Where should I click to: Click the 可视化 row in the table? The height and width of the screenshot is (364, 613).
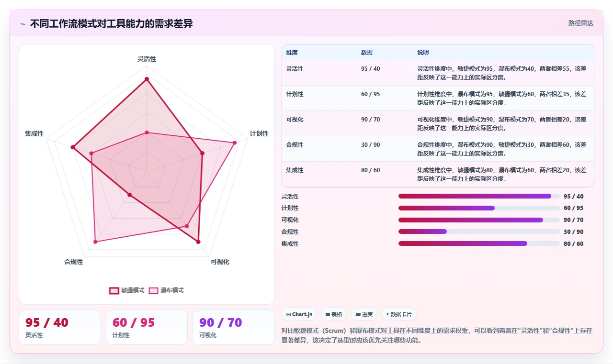coord(438,123)
